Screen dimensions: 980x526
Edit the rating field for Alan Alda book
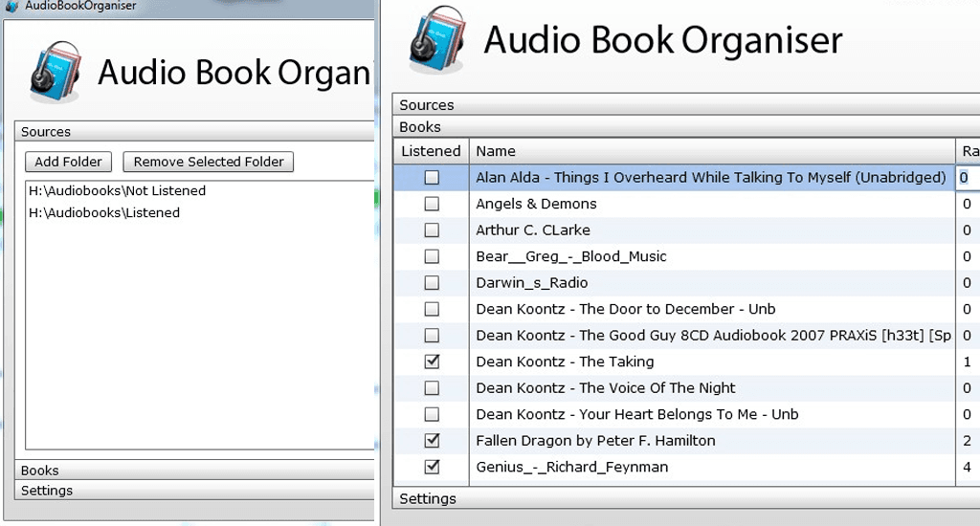point(967,178)
